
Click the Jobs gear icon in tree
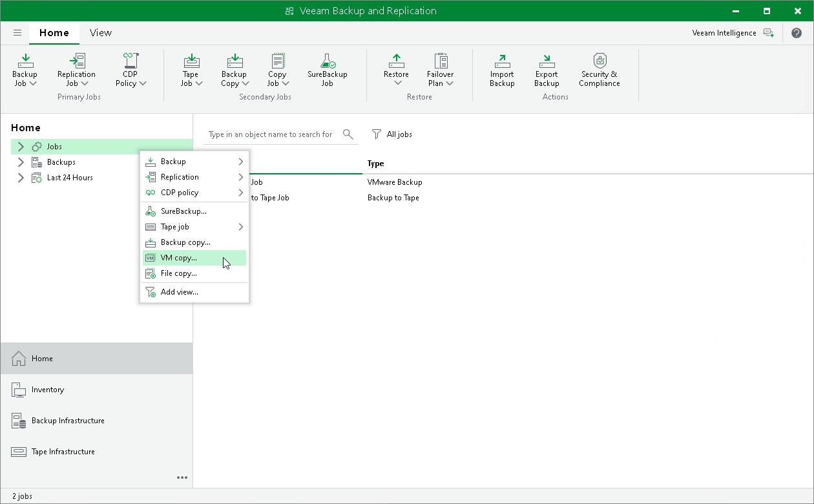coord(37,147)
